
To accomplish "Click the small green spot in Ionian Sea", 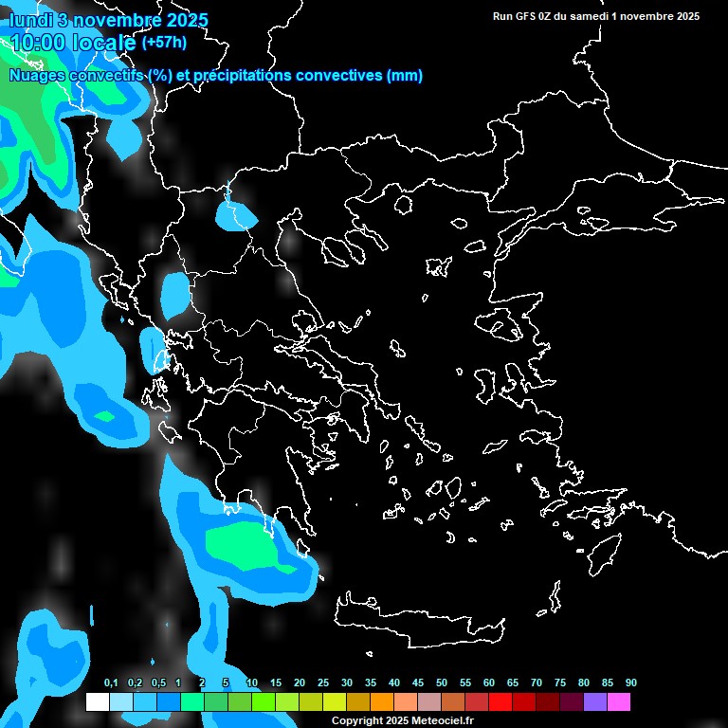I will tap(105, 416).
